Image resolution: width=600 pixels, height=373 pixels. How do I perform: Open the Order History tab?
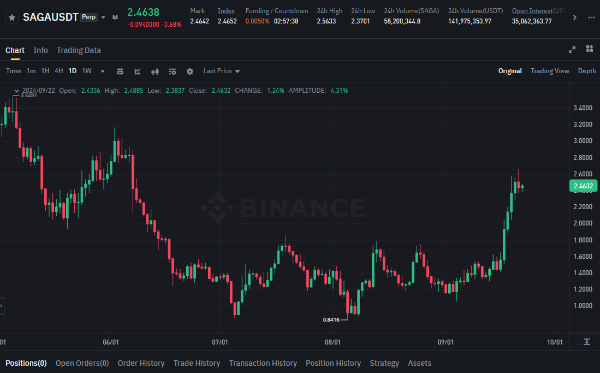click(141, 363)
